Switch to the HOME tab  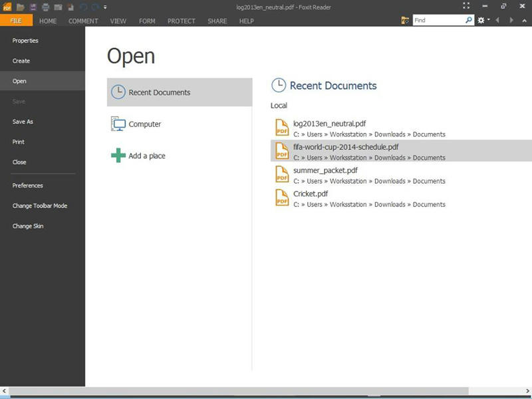(x=48, y=21)
